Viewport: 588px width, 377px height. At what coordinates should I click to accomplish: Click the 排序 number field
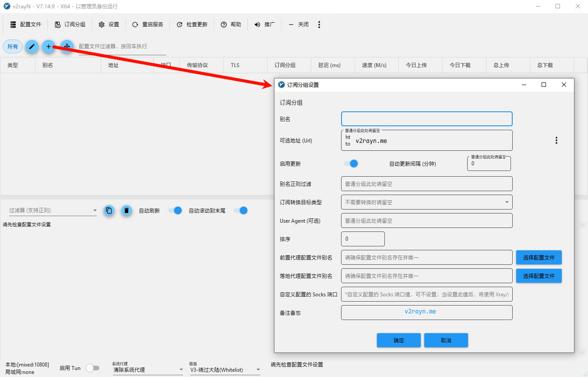363,239
